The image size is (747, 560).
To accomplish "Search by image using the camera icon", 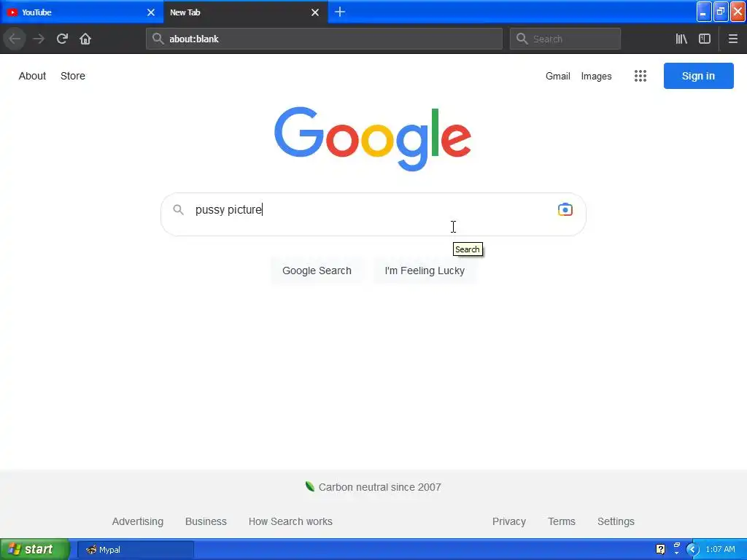I will pos(565,209).
